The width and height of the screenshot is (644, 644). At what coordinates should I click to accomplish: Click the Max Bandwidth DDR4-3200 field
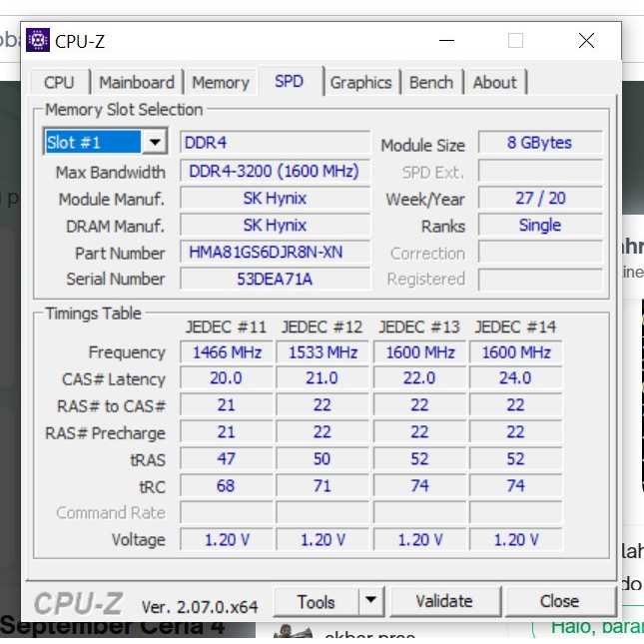click(x=275, y=171)
